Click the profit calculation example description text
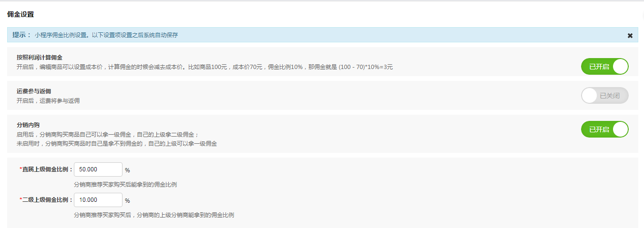 [x=205, y=67]
